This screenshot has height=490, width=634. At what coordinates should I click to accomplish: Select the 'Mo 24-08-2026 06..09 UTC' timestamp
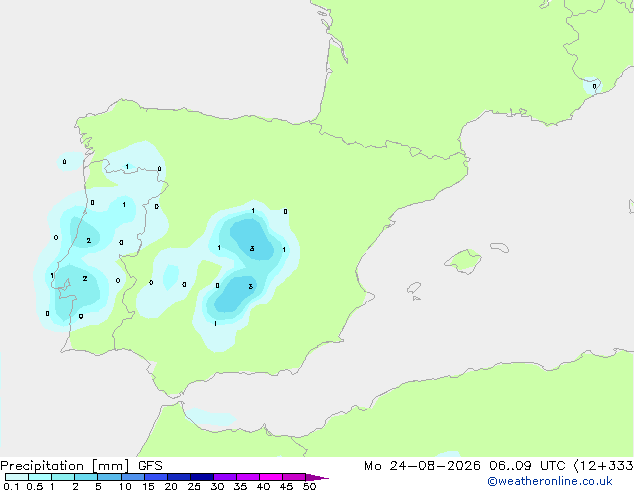click(465, 466)
